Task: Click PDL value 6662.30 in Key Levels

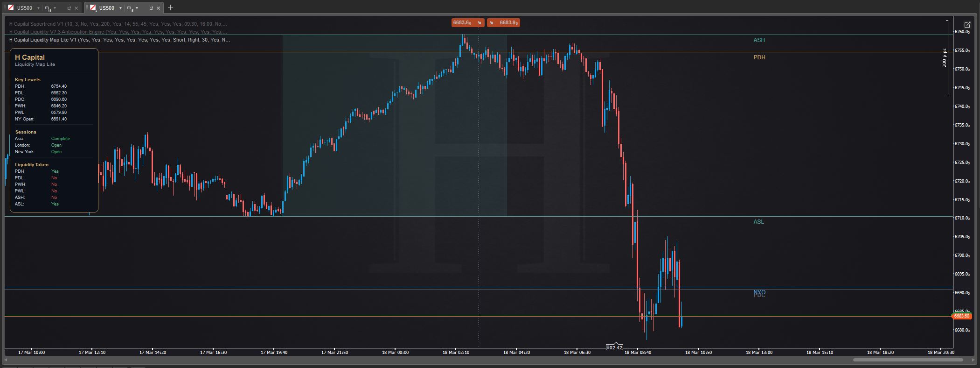Action: (x=59, y=93)
